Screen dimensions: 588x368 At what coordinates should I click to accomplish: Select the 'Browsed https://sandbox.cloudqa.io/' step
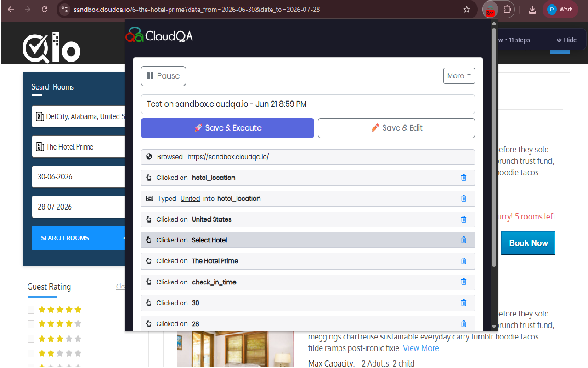tap(308, 157)
